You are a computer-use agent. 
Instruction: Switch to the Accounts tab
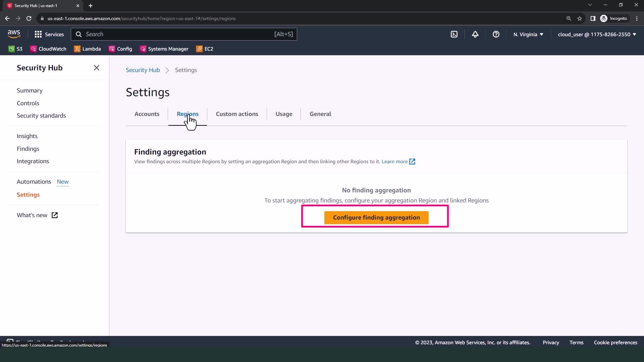(147, 114)
